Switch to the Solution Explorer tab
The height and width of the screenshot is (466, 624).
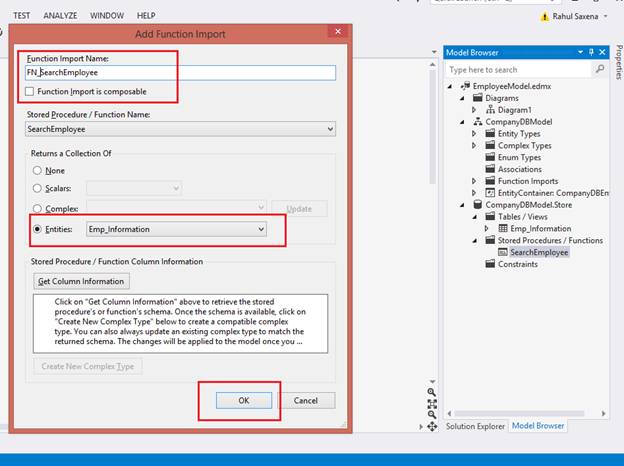point(475,426)
